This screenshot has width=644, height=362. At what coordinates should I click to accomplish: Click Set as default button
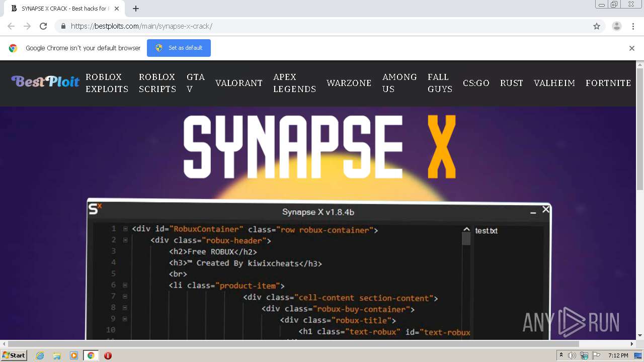coord(179,48)
